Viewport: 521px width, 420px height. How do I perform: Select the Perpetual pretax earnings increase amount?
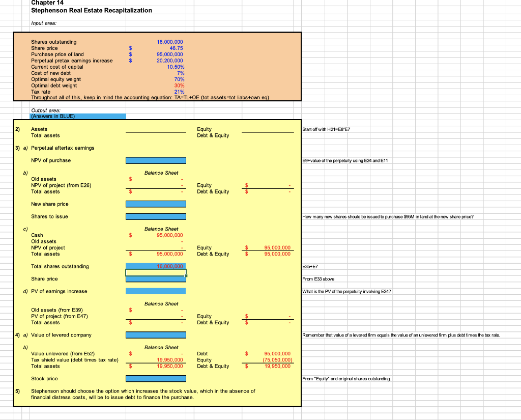[x=169, y=61]
